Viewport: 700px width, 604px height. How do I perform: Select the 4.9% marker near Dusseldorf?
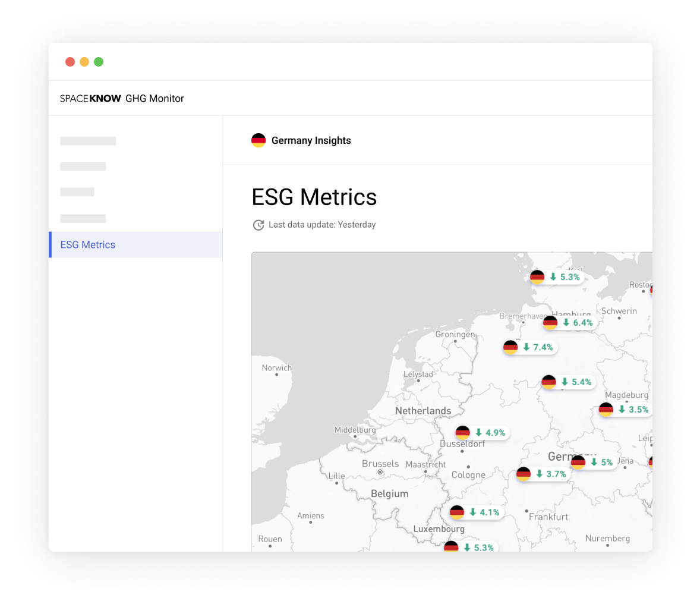pos(481,432)
